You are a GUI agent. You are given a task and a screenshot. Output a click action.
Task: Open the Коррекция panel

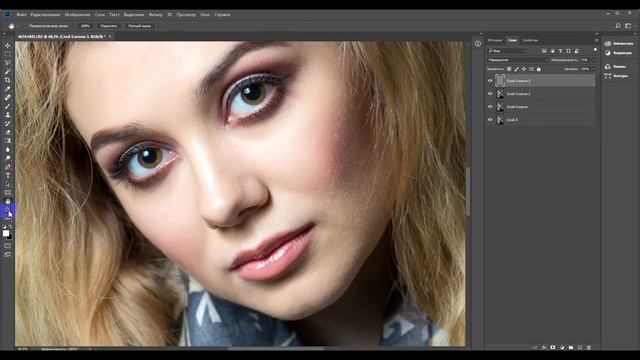[619, 53]
